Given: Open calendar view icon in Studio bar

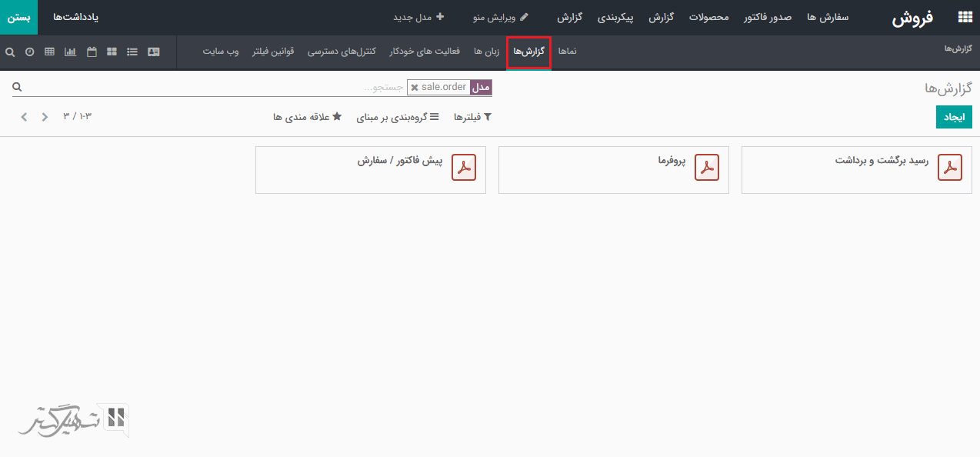Looking at the screenshot, I should (92, 52).
